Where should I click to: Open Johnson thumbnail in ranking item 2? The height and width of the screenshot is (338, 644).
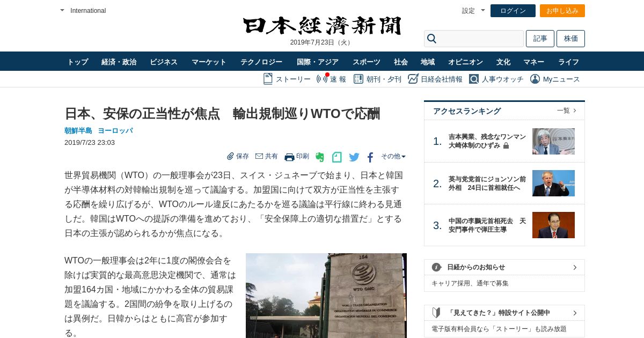[x=553, y=183]
